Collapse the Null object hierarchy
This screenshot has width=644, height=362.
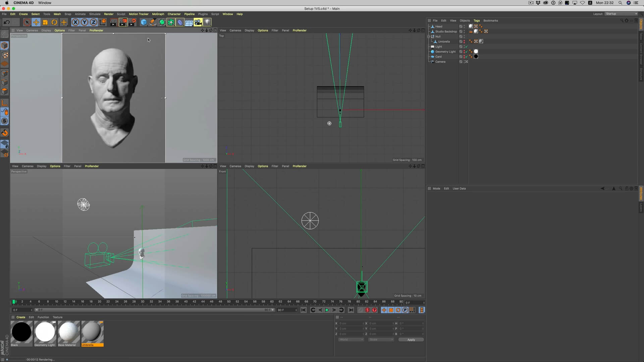pos(429,37)
